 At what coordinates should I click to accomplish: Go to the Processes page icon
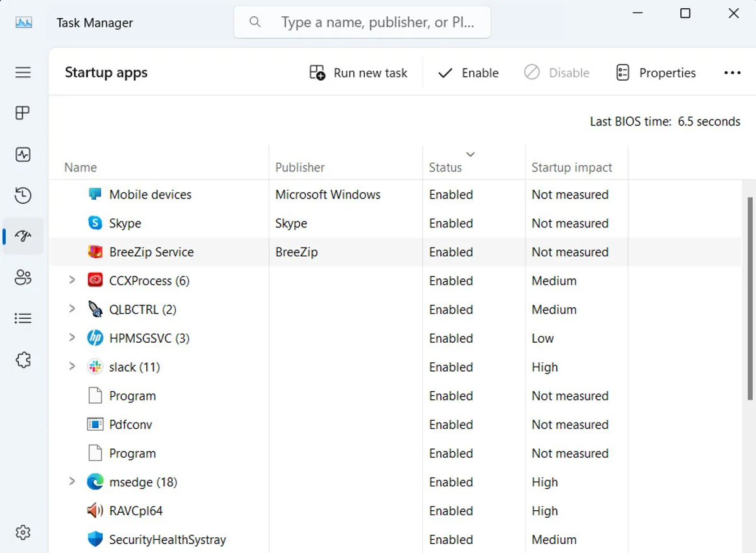(x=23, y=113)
